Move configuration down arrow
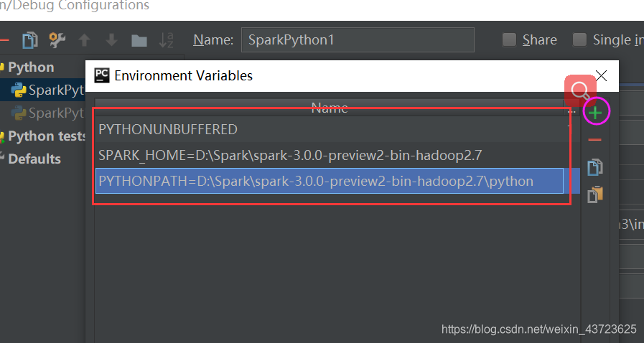This screenshot has width=644, height=343. 111,40
